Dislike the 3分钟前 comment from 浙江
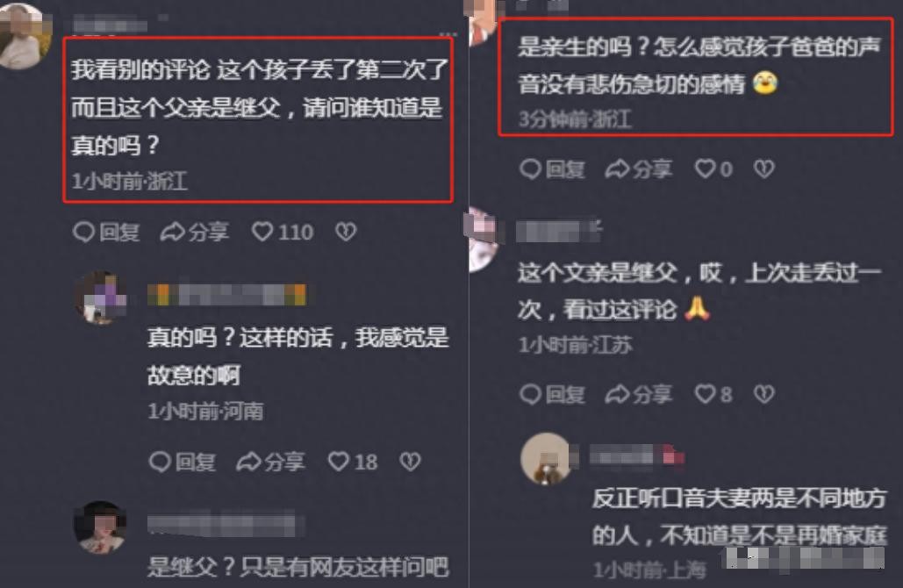This screenshot has height=588, width=903. tap(764, 169)
